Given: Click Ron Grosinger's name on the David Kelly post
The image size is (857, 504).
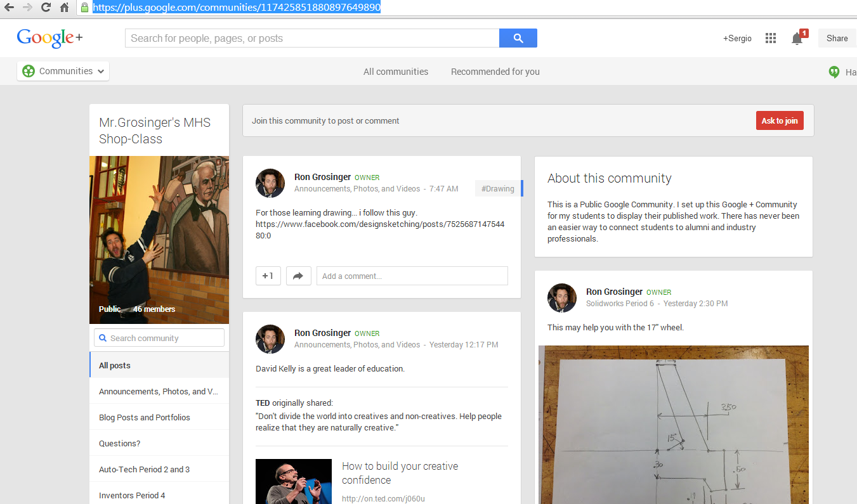Looking at the screenshot, I should [322, 333].
